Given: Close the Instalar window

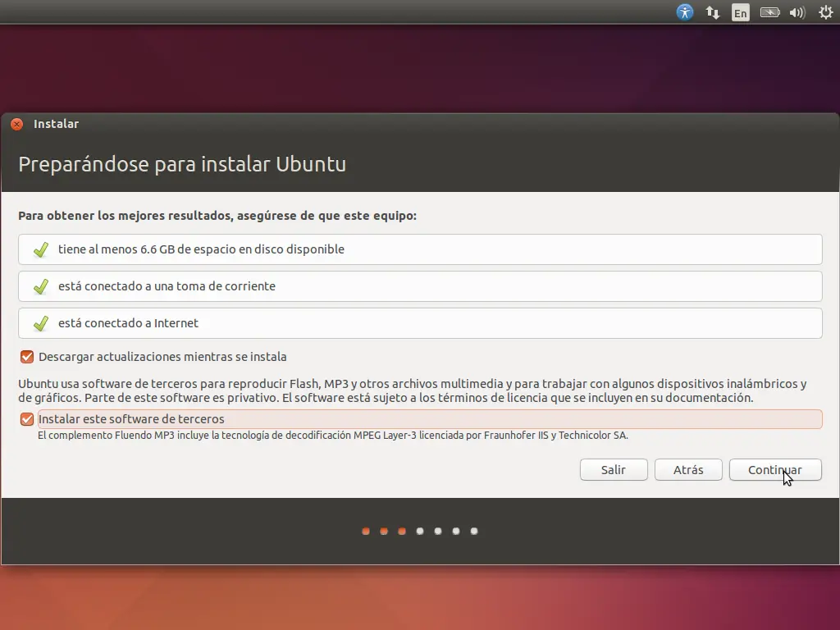Looking at the screenshot, I should pos(16,125).
